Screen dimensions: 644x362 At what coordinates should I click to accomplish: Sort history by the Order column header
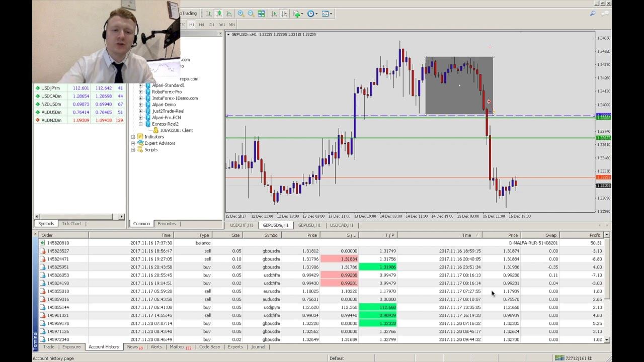[64, 235]
